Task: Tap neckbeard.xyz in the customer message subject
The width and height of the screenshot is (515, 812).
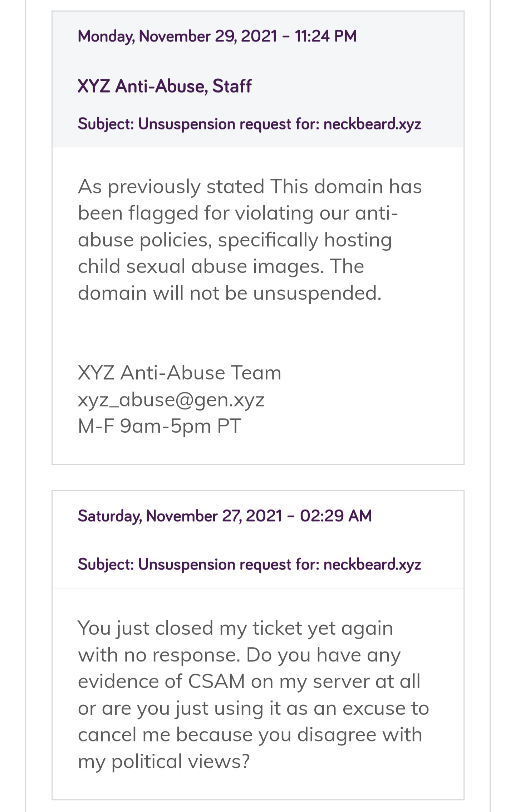Action: [372, 564]
